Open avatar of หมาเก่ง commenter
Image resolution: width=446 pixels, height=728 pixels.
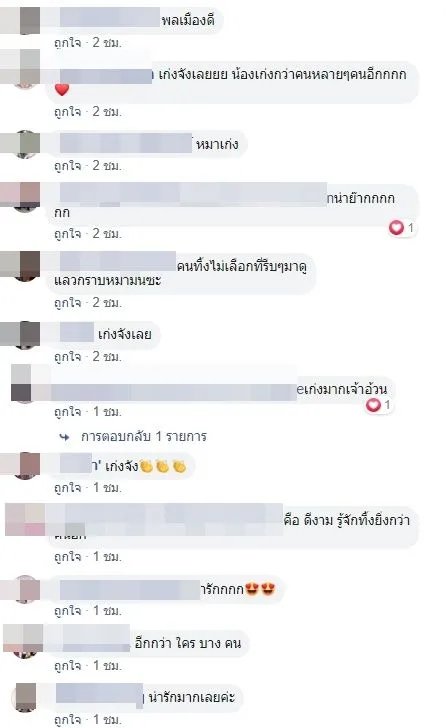21,144
